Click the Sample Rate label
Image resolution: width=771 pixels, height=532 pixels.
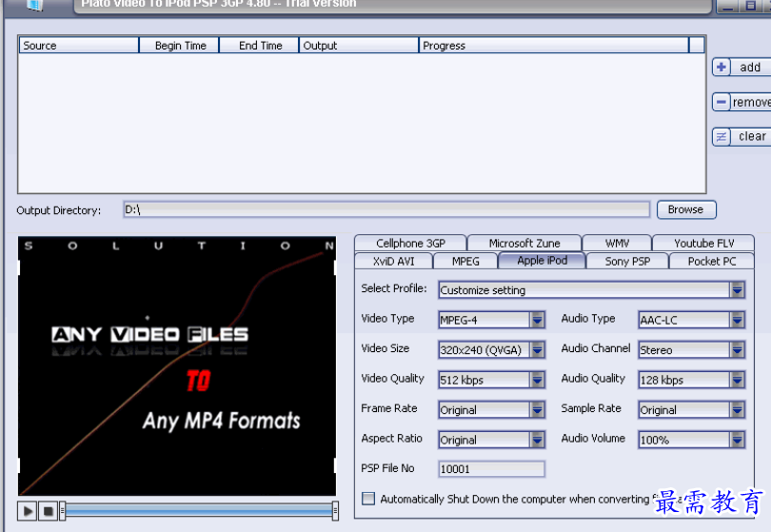tap(591, 408)
